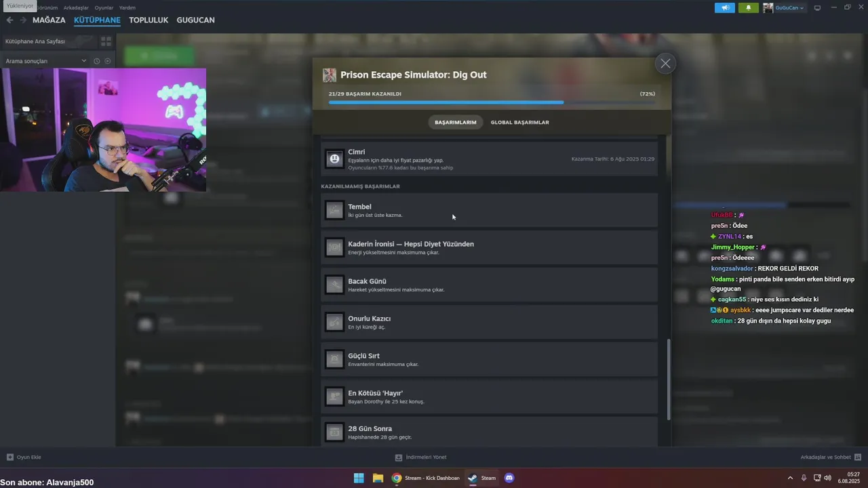Click the recent clock filter icon

(x=97, y=61)
